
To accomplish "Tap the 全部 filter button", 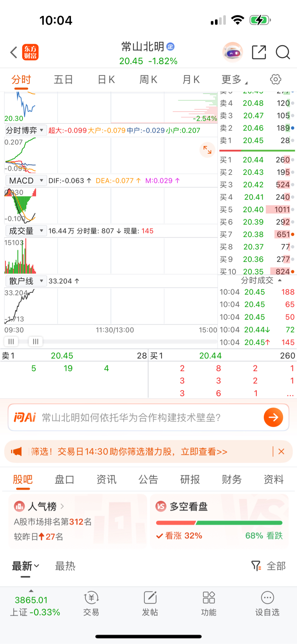I will [x=276, y=566].
